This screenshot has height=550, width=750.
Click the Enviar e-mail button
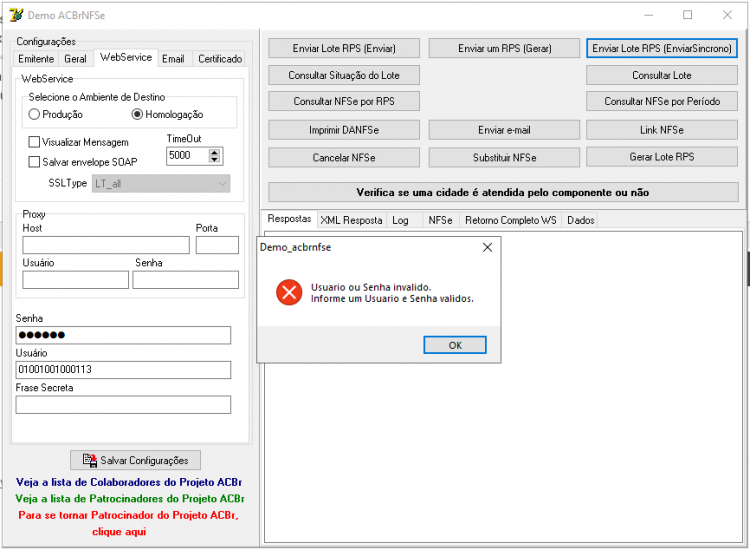504,130
